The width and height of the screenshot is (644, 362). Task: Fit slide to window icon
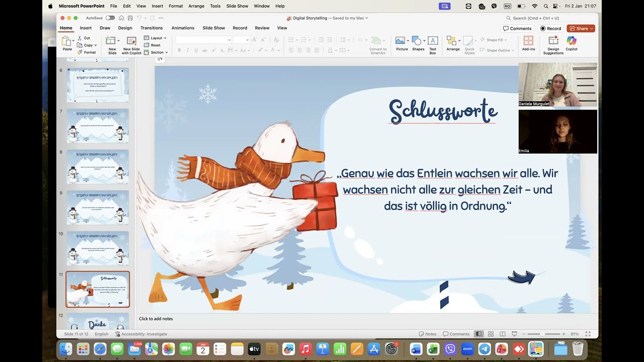(588, 334)
